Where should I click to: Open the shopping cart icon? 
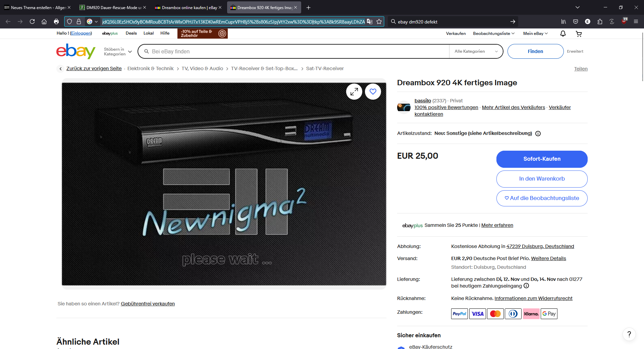[579, 34]
